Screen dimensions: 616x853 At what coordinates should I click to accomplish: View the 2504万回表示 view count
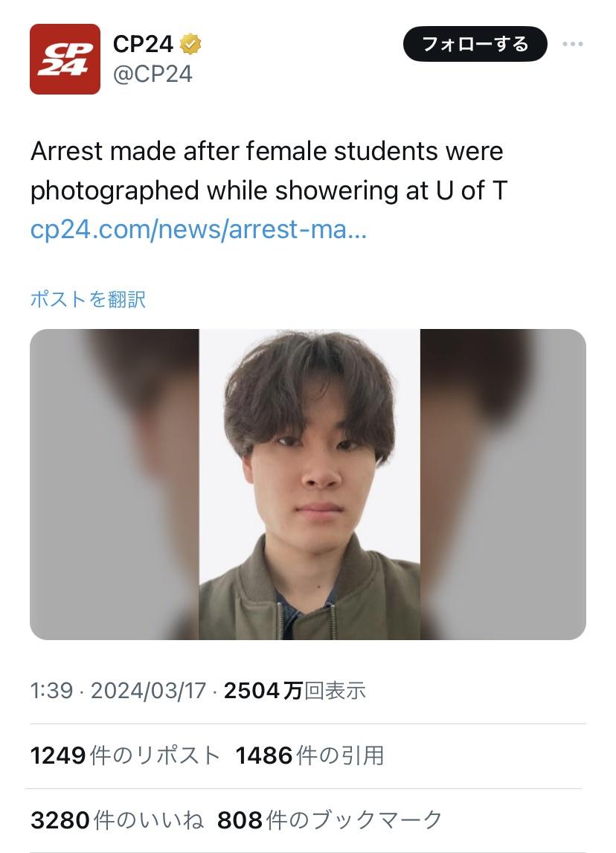[x=295, y=690]
